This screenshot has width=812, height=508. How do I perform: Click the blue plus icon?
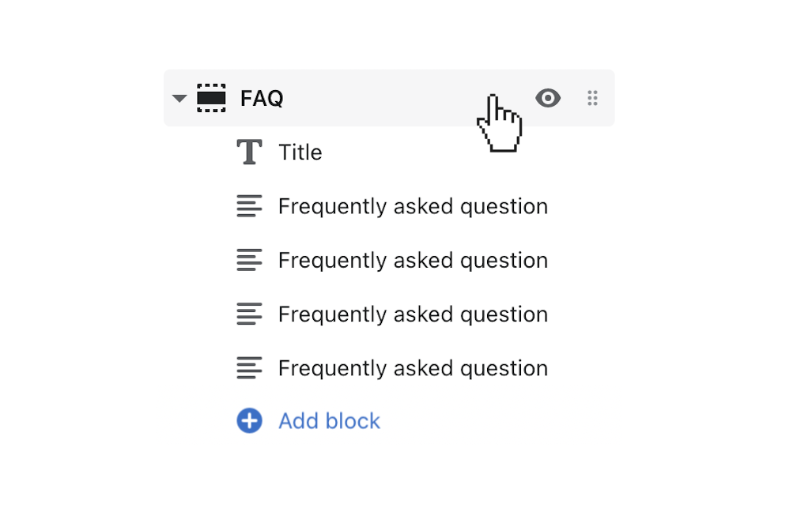(248, 421)
